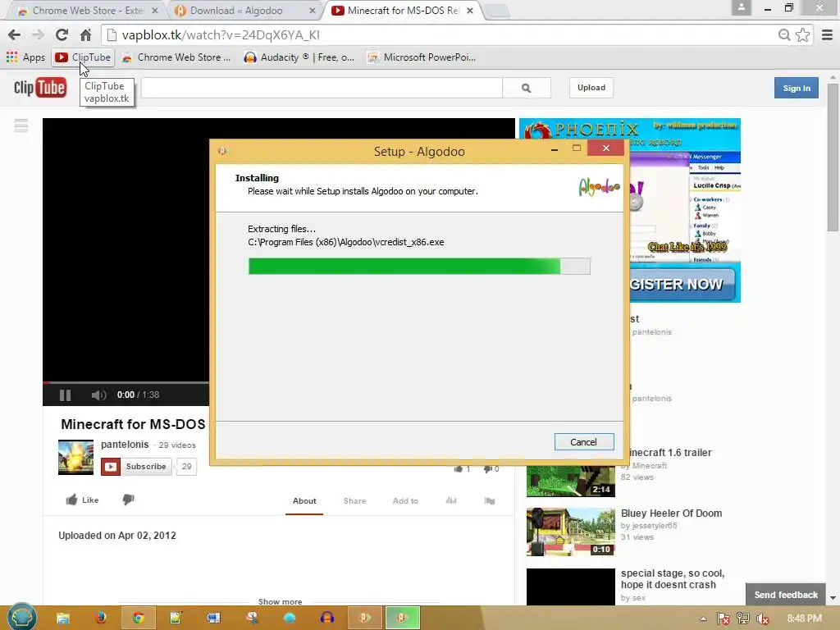Open the Minecraft 1.6 trailer thumbnail
Viewport: 840px width, 630px height.
[571, 482]
